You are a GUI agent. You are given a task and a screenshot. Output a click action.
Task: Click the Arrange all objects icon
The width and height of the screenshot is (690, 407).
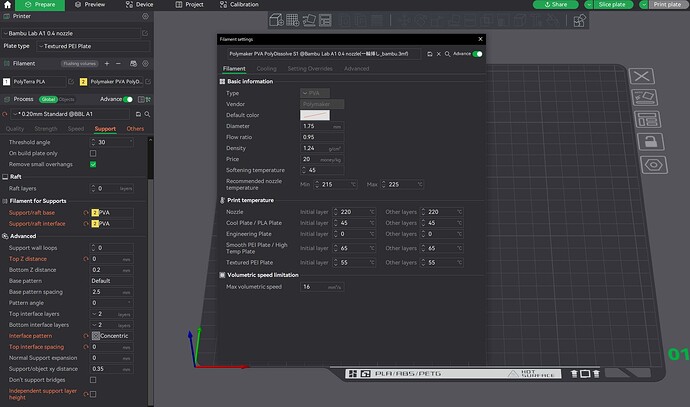tap(325, 20)
